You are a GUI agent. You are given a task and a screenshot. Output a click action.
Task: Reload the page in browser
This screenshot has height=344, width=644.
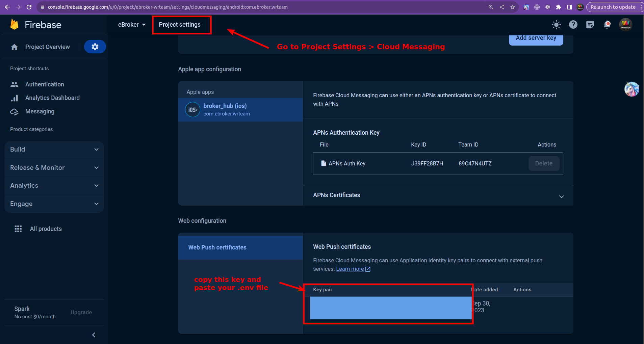coord(29,7)
